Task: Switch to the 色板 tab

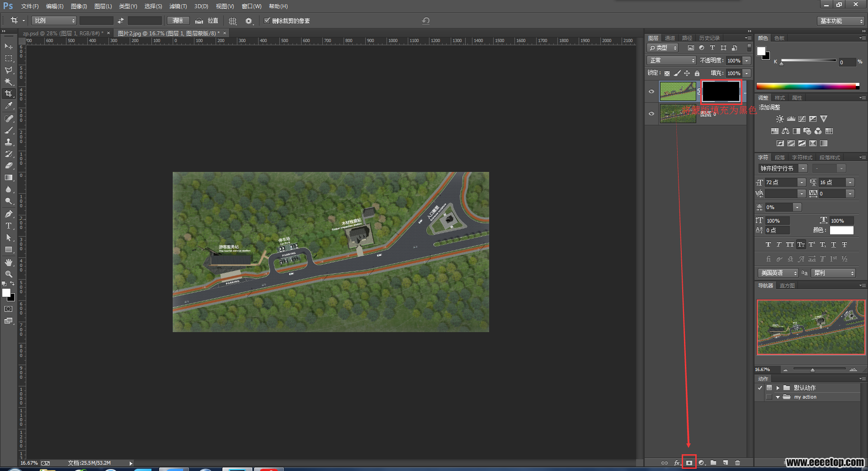Action: (x=779, y=38)
